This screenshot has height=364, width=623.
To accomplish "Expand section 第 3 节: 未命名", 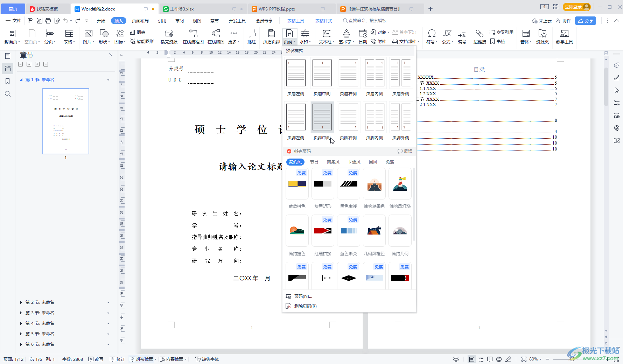I will click(x=21, y=313).
